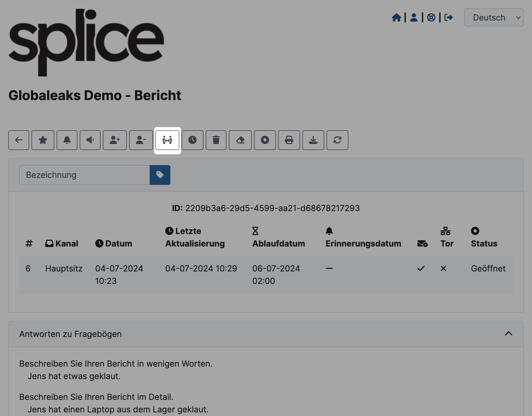Click the add receiver icon
This screenshot has width=532, height=416.
114,140
